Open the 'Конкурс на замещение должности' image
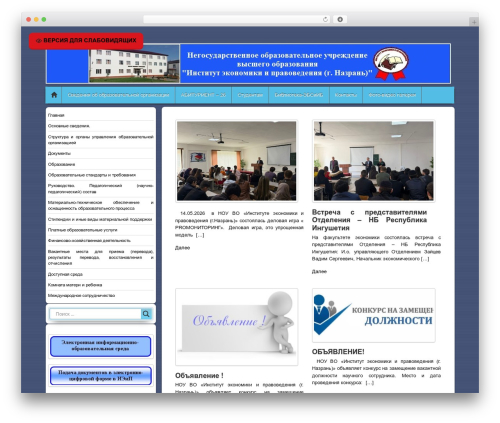 [x=373, y=315]
